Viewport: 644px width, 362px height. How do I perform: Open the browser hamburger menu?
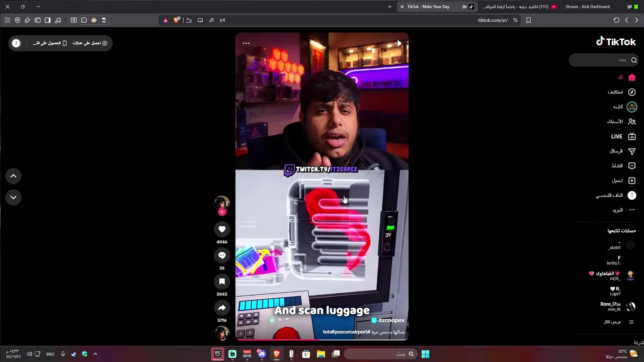coord(7,20)
